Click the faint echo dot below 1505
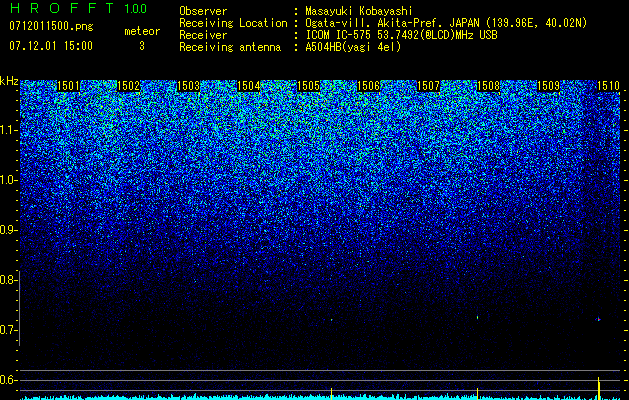This screenshot has height=400, width=629. click(x=331, y=320)
